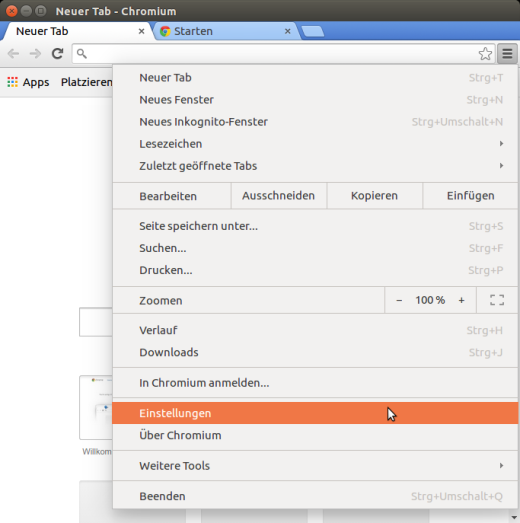Image resolution: width=520 pixels, height=523 pixels.
Task: Select Über Chromium
Action: 315,435
